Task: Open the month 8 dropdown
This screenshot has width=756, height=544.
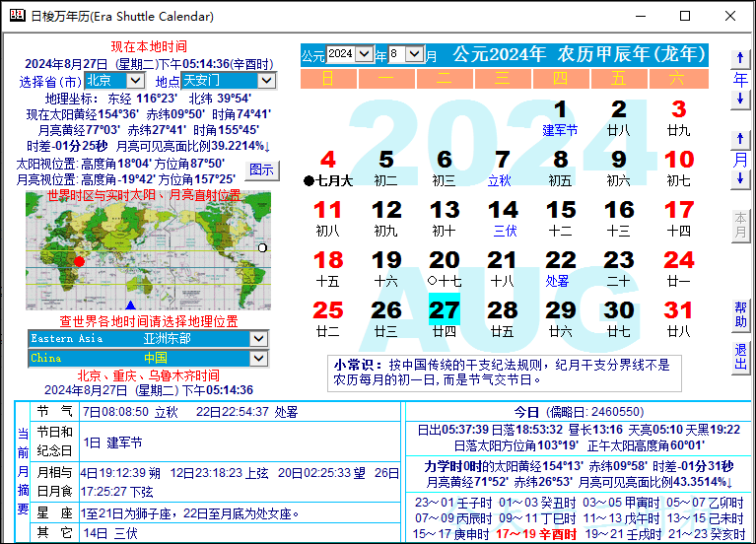Action: [414, 53]
